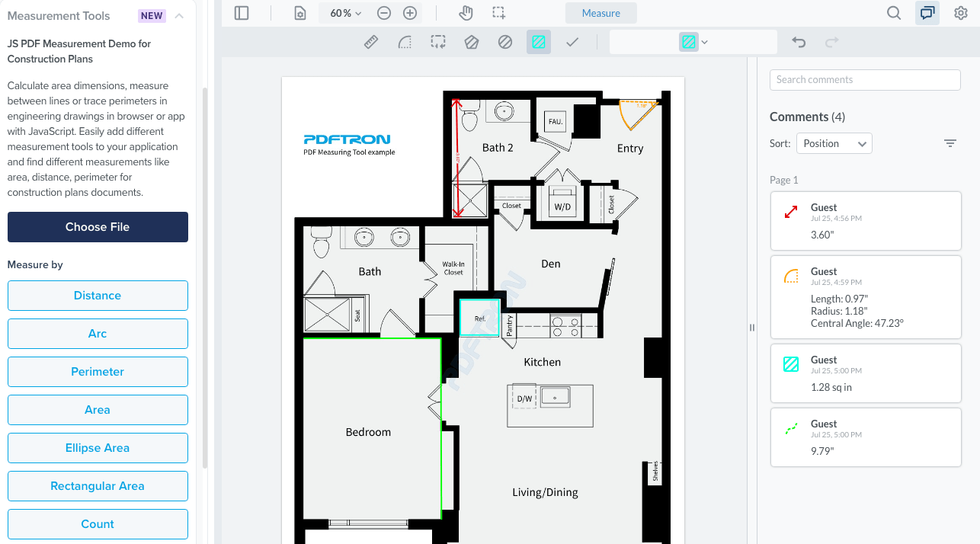
Task: Open the Sort by Position dropdown
Action: [x=834, y=143]
